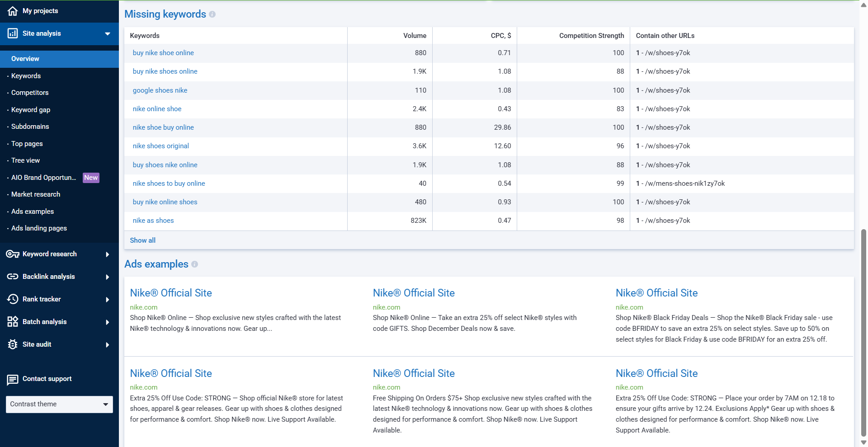Click the Site analysis chart icon
The image size is (868, 447).
(13, 33)
